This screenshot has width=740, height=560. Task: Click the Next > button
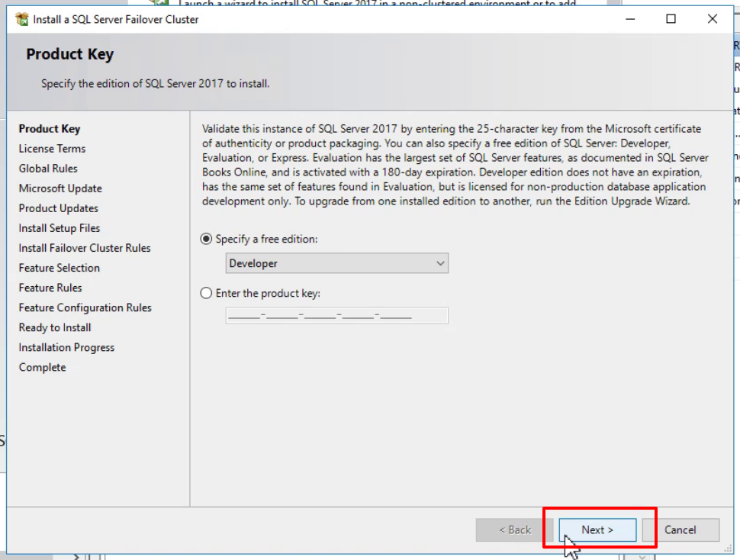(x=597, y=529)
